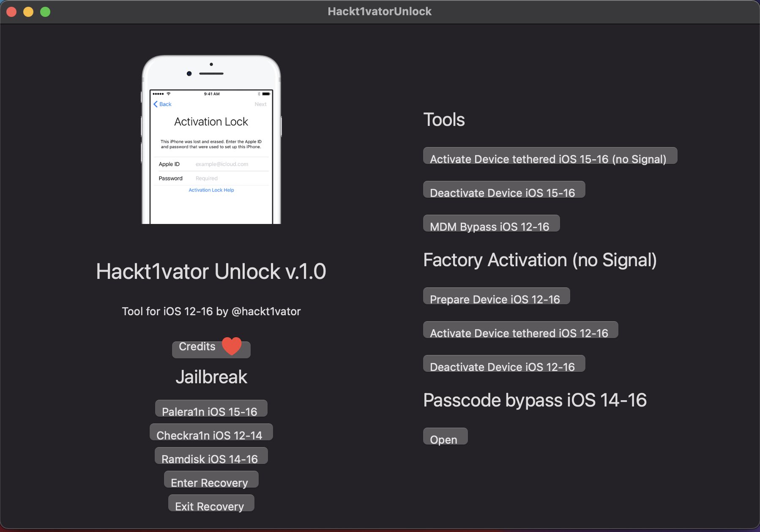Image resolution: width=760 pixels, height=532 pixels.
Task: Click Enter Recovery
Action: coord(211,482)
